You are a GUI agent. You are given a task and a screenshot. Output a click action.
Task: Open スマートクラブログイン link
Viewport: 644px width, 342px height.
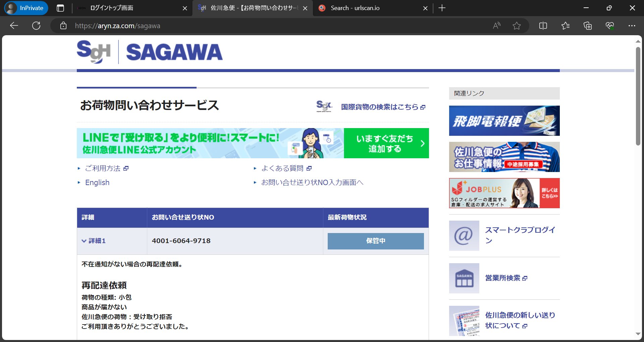tap(520, 235)
